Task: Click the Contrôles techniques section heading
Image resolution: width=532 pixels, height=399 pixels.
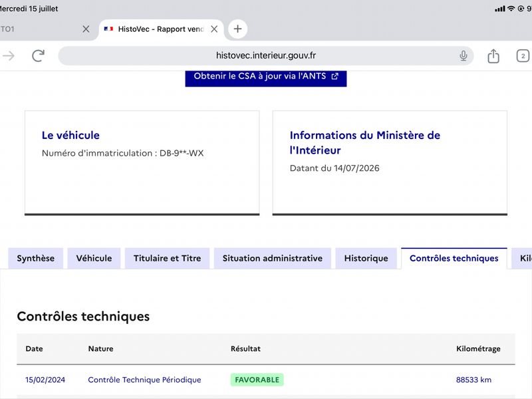Action: [83, 317]
